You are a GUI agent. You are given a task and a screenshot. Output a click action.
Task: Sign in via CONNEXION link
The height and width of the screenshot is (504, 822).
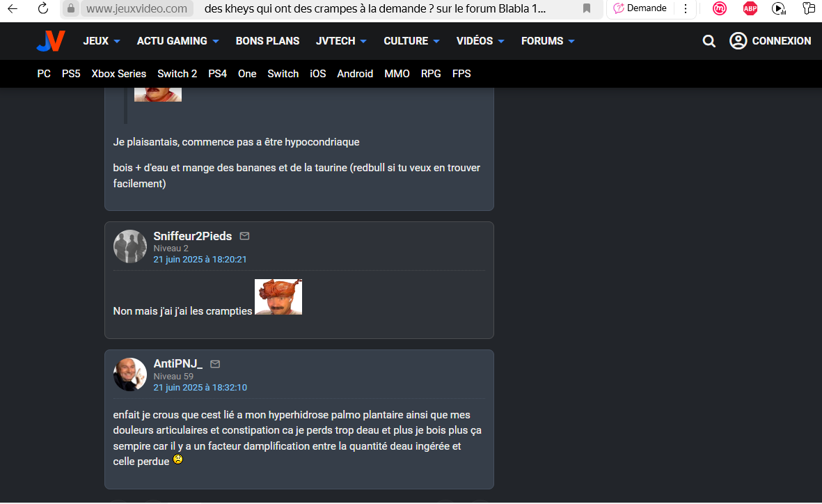click(781, 41)
